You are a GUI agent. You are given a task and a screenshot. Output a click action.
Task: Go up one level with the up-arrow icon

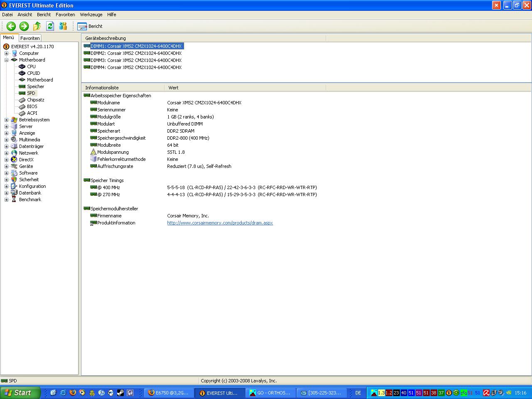tap(37, 26)
